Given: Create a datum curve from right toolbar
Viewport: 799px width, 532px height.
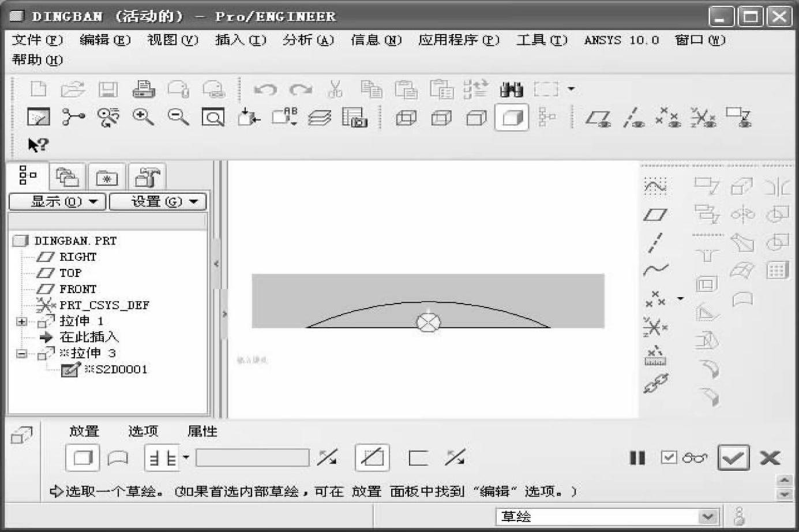Looking at the screenshot, I should coord(656,269).
